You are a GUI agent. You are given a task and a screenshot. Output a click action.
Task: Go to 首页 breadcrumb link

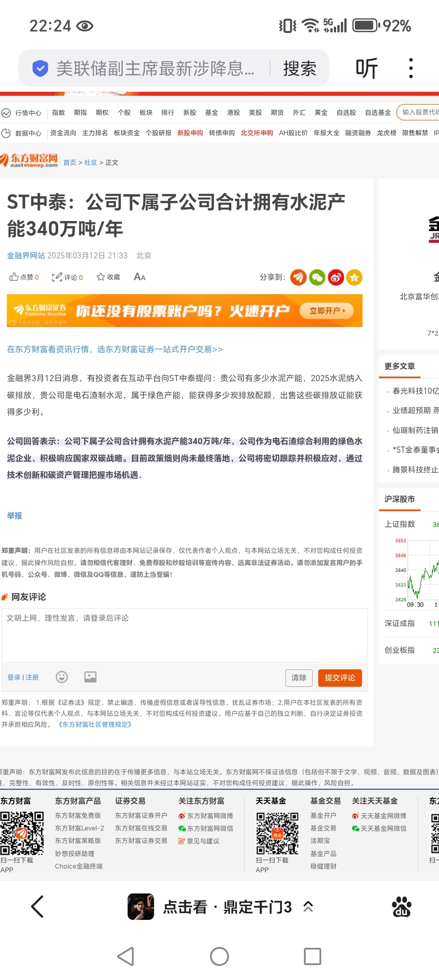point(70,163)
